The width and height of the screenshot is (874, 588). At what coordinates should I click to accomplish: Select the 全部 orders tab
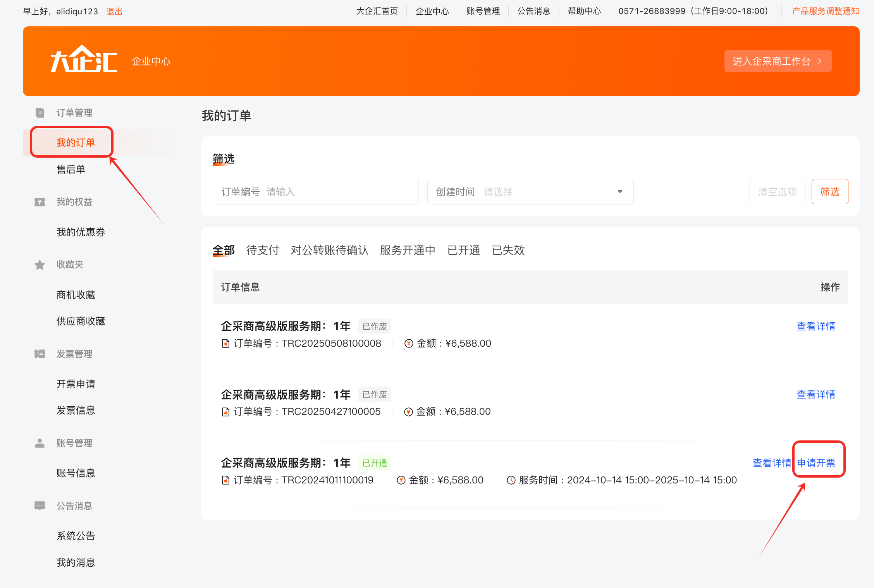224,250
